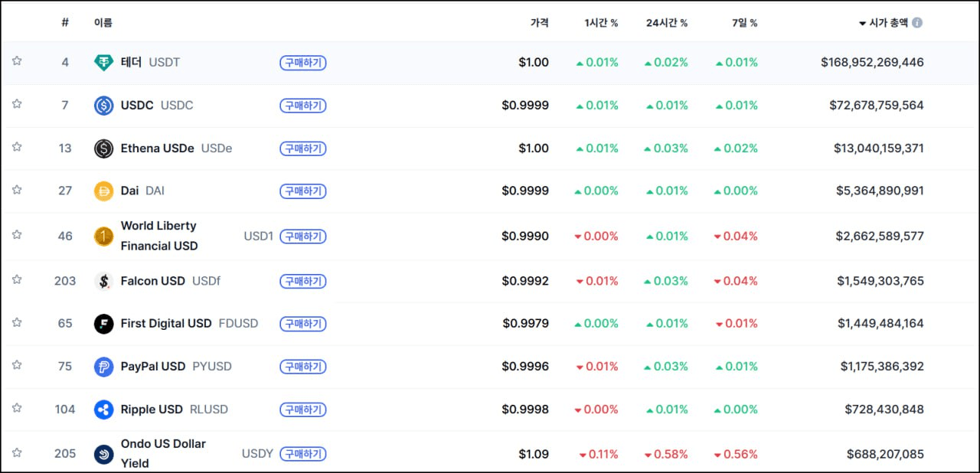
Task: Click Dai market cap $5,364,890,991
Action: click(x=880, y=191)
